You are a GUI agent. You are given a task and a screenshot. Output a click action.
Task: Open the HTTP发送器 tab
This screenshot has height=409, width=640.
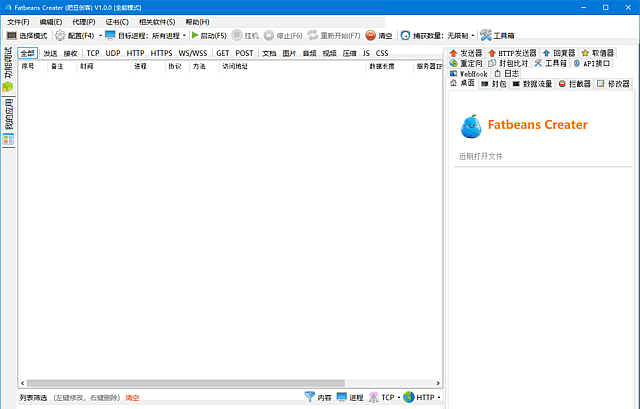(512, 53)
